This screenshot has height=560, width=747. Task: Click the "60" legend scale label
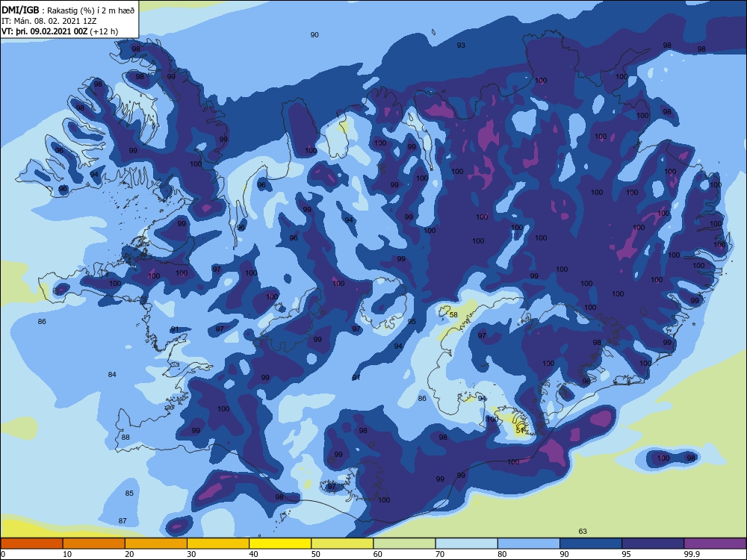pos(378,554)
